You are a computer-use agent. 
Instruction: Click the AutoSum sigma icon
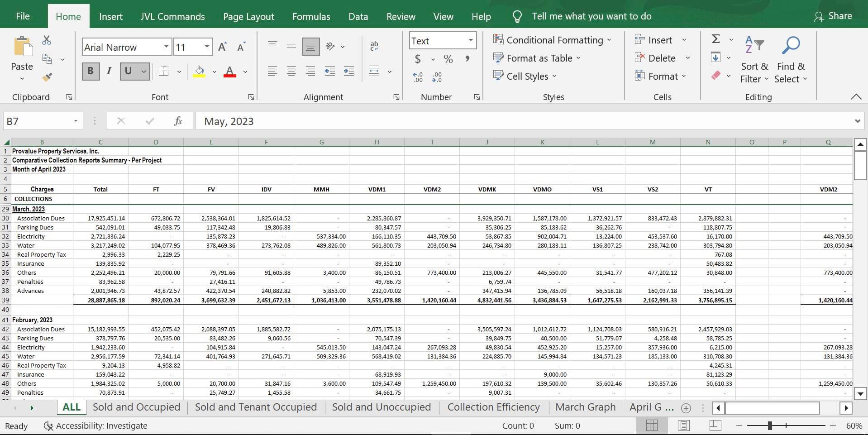click(715, 39)
